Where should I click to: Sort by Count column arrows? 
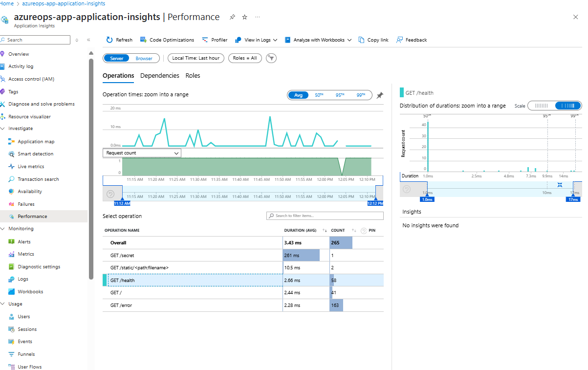coord(354,230)
